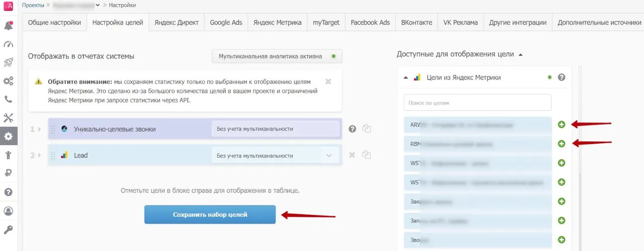Expand row 2 arrow next to Lead
Screen dimensions: 644x251
coord(40,155)
